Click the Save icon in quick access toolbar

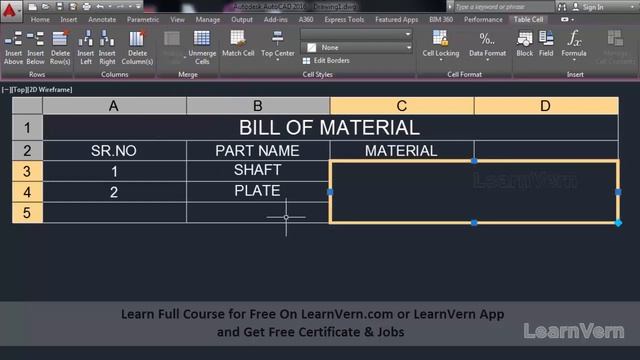(60, 7)
